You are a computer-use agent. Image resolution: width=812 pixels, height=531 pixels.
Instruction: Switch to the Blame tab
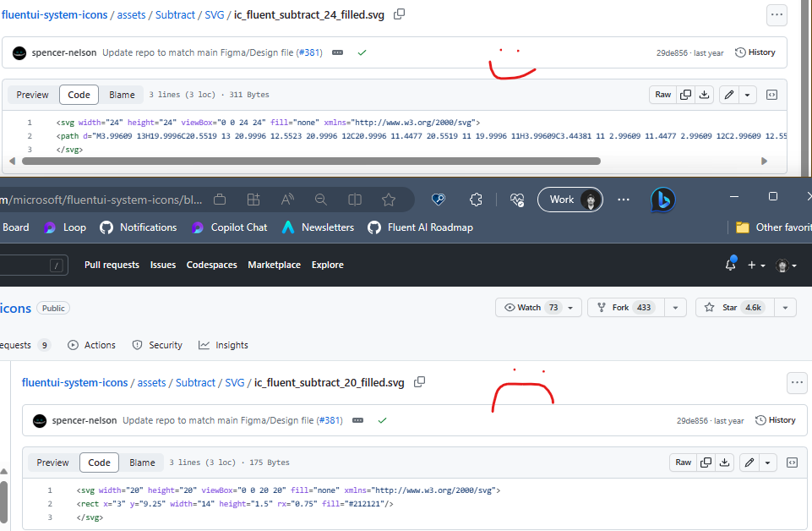tap(122, 95)
